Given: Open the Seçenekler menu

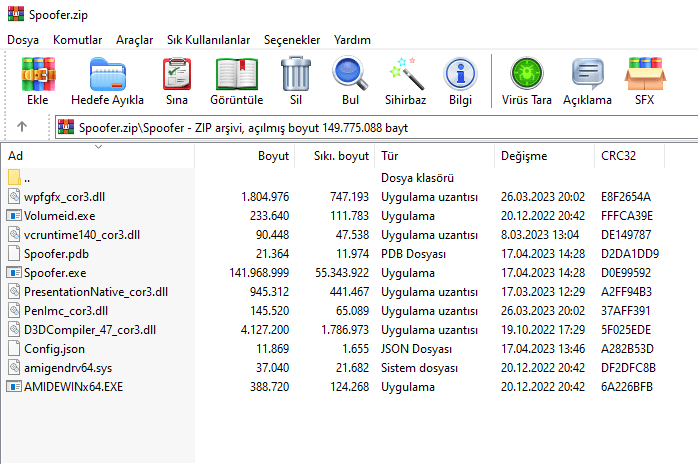Looking at the screenshot, I should (292, 40).
